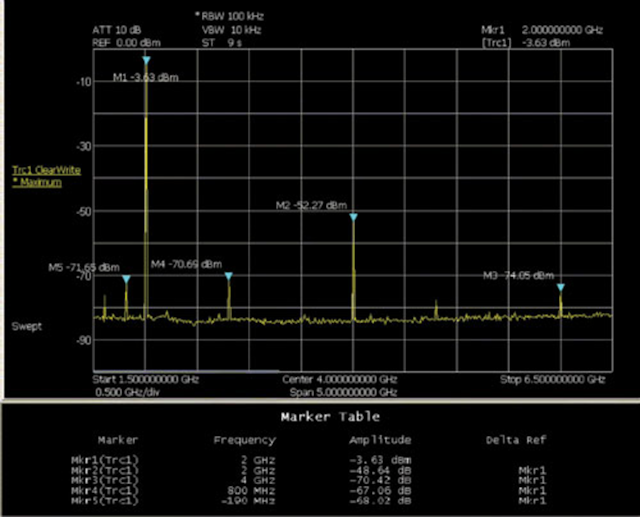Select the sweep time ST 9 s label
The height and width of the screenshot is (517, 640).
pos(222,43)
